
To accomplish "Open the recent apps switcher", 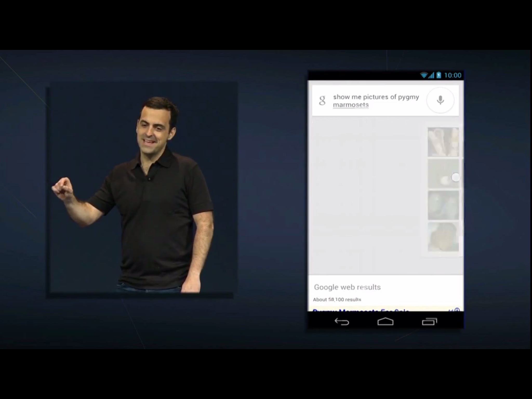I will pyautogui.click(x=429, y=322).
